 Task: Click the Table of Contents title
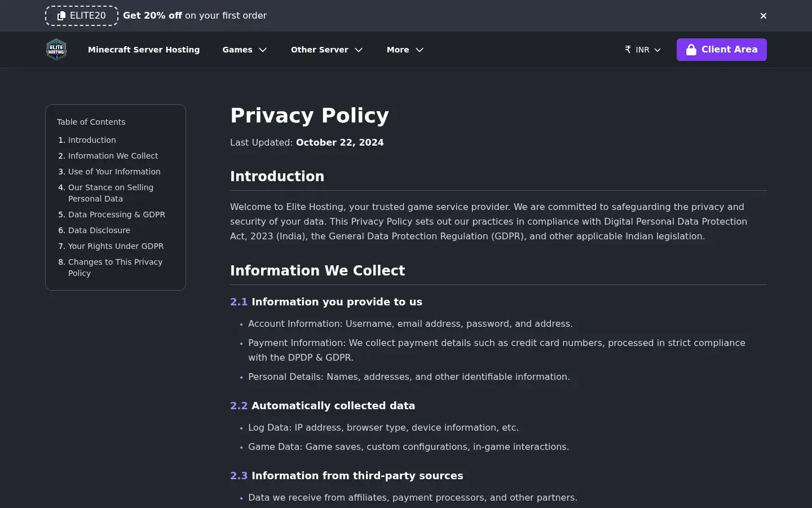pyautogui.click(x=91, y=122)
